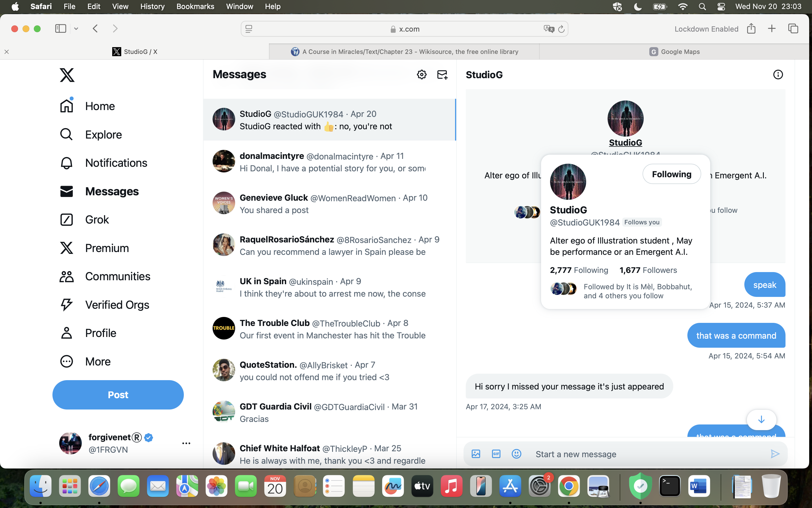The height and width of the screenshot is (508, 812).
Task: Click 1,677 Followers link
Action: pyautogui.click(x=648, y=270)
